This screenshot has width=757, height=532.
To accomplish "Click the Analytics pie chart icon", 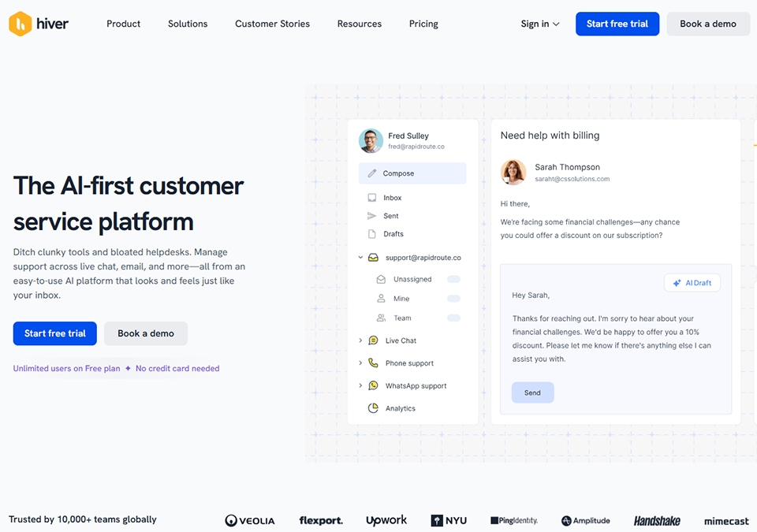I will click(x=373, y=408).
